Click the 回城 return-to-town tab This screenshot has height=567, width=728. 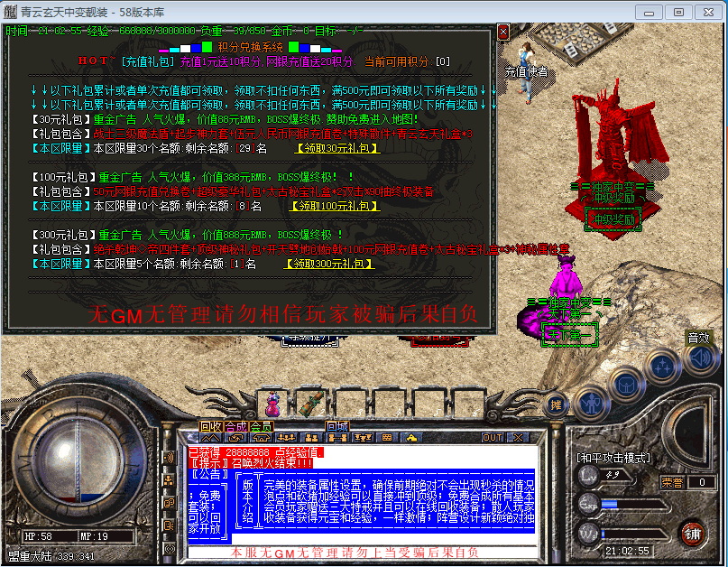coord(337,427)
